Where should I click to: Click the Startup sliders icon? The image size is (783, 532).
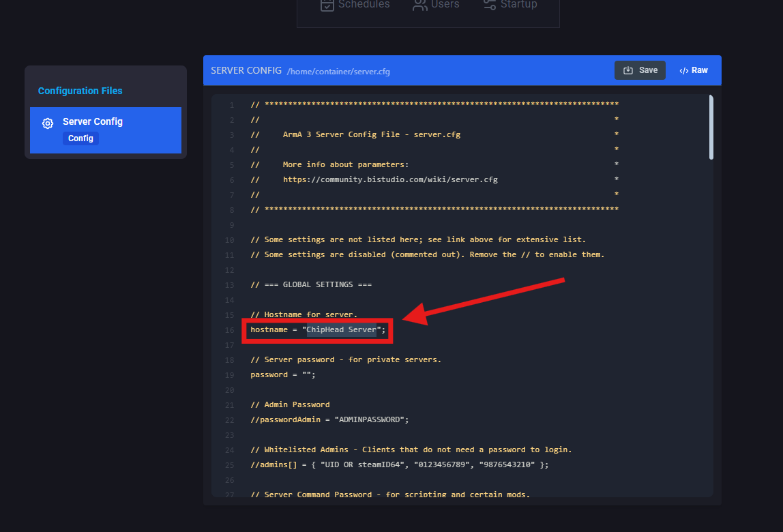[490, 5]
